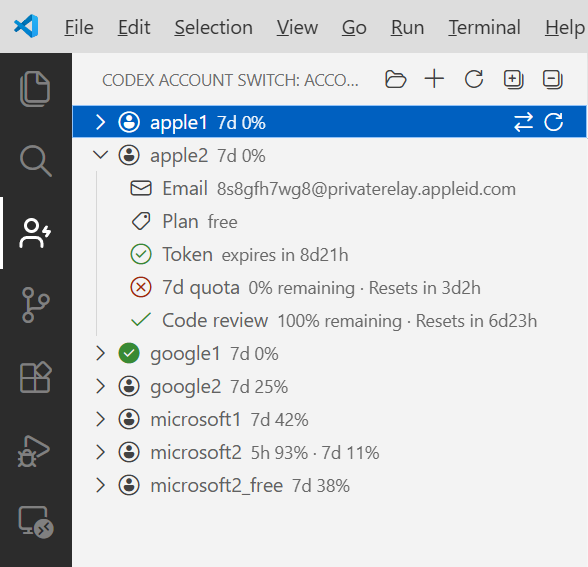Viewport: 588px width, 567px height.
Task: Refresh the apple1 account row
Action: 554,122
